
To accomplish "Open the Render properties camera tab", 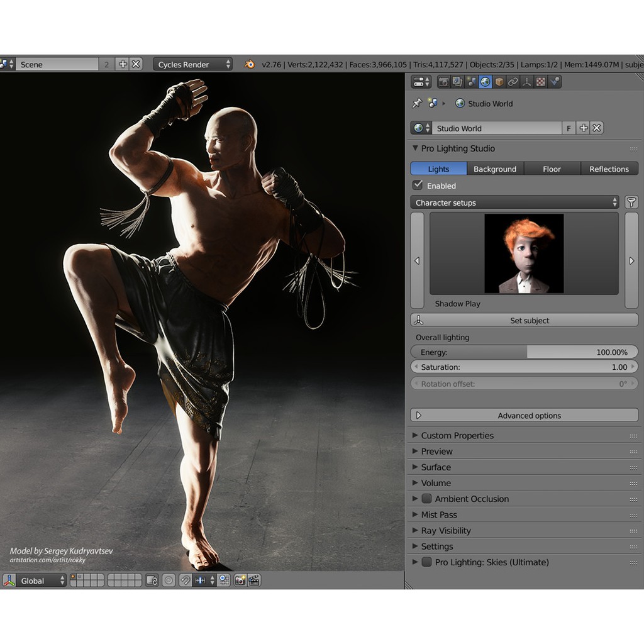I will (x=443, y=82).
